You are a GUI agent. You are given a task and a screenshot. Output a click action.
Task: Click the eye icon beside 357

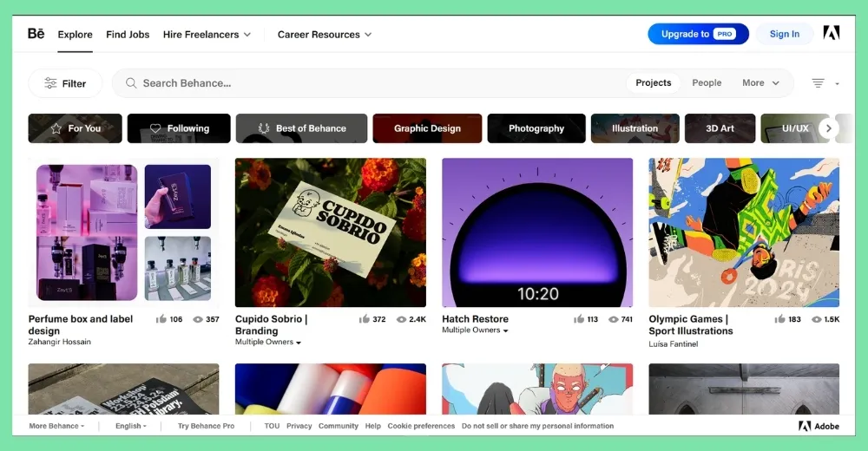(x=198, y=319)
